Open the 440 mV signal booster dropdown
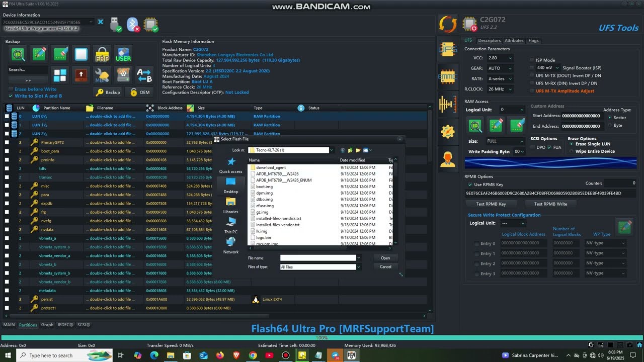The width and height of the screenshot is (644, 362). point(547,67)
